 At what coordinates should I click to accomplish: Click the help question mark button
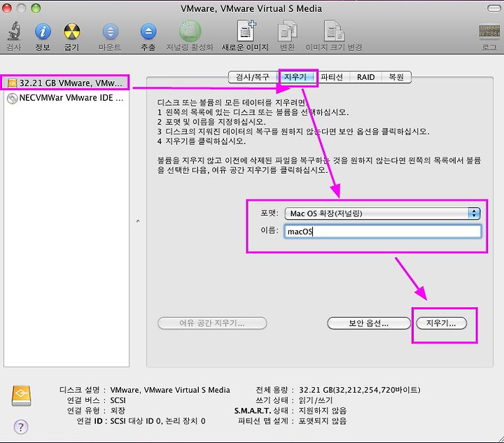21,427
